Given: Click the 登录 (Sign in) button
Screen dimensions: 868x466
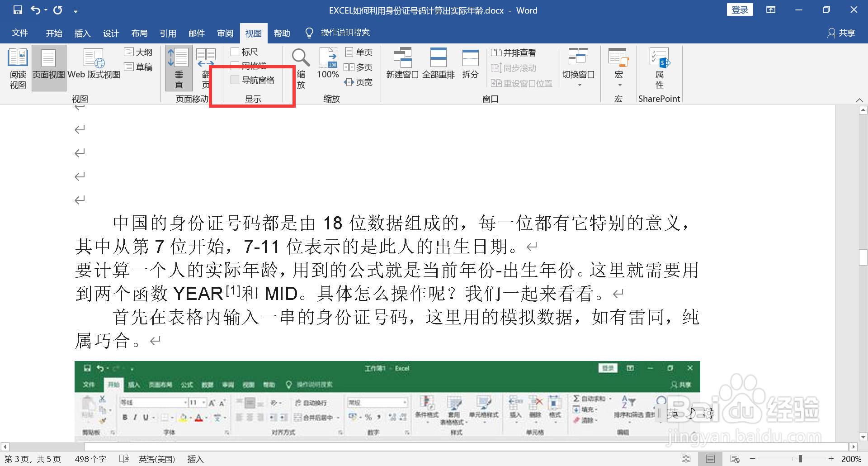Looking at the screenshot, I should pos(740,9).
